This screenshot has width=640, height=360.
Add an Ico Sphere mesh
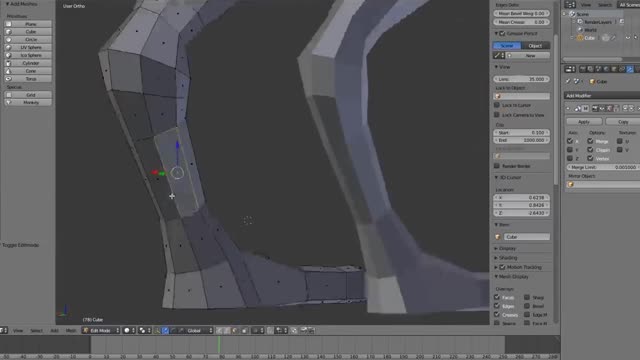click(28, 55)
